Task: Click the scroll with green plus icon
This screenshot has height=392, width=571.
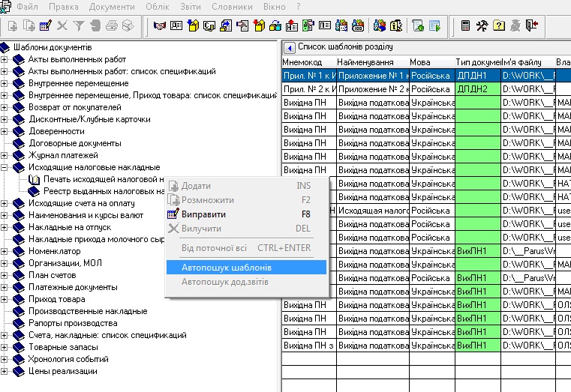Action: pyautogui.click(x=417, y=25)
